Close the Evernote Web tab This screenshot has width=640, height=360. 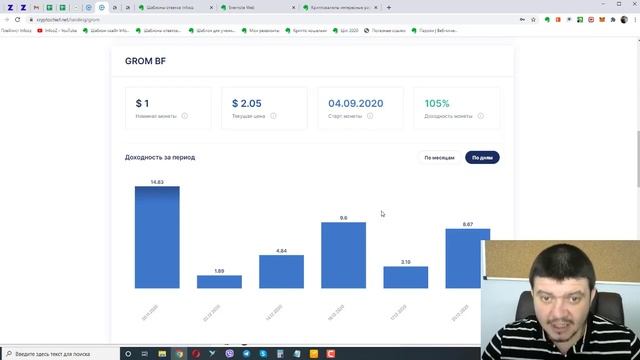tap(293, 7)
